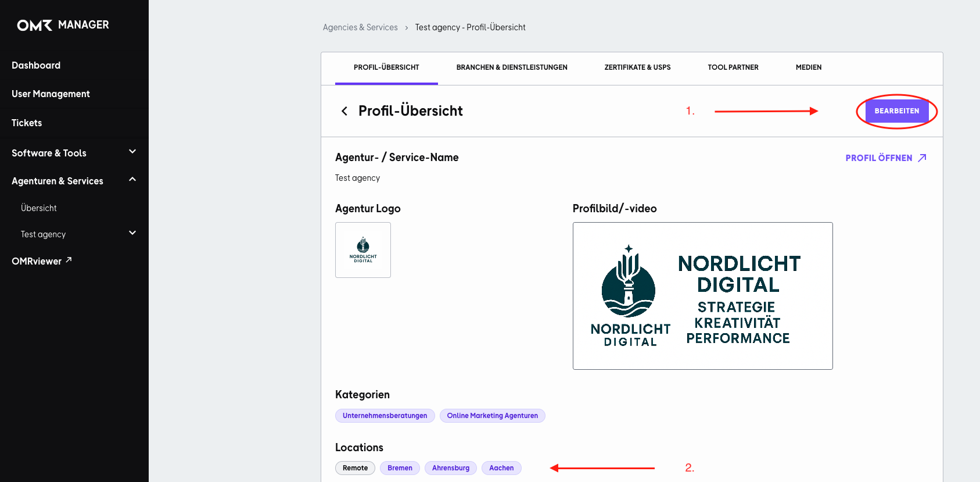Collapse the Agenturen & Services chevron
Screen dimensions: 980x482
132,180
